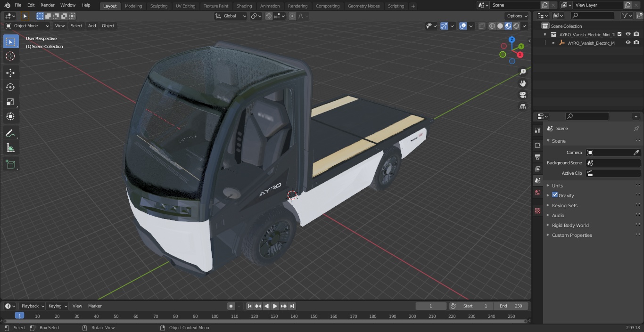Click the Blender logo menu icon
Image resolution: width=644 pixels, height=332 pixels.
(x=7, y=5)
